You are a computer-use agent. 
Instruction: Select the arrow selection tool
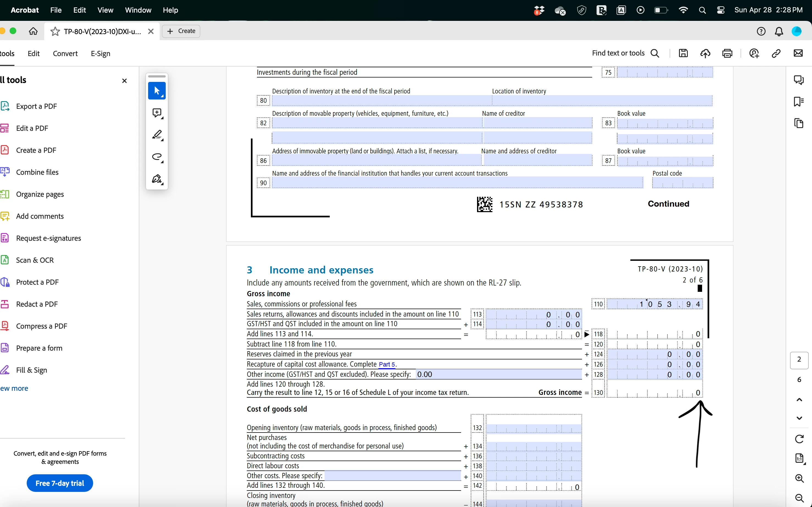coord(157,90)
